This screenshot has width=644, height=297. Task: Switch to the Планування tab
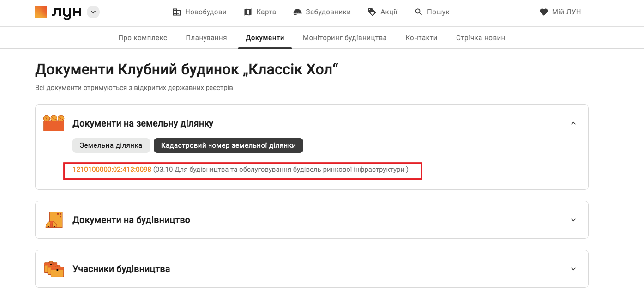click(206, 37)
